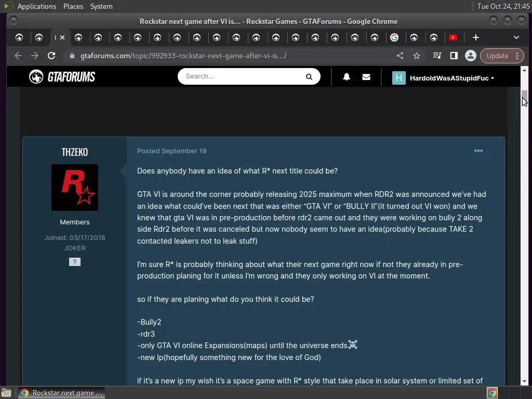
Task: Click the clock Tue Oct 24
Action: [x=503, y=6]
